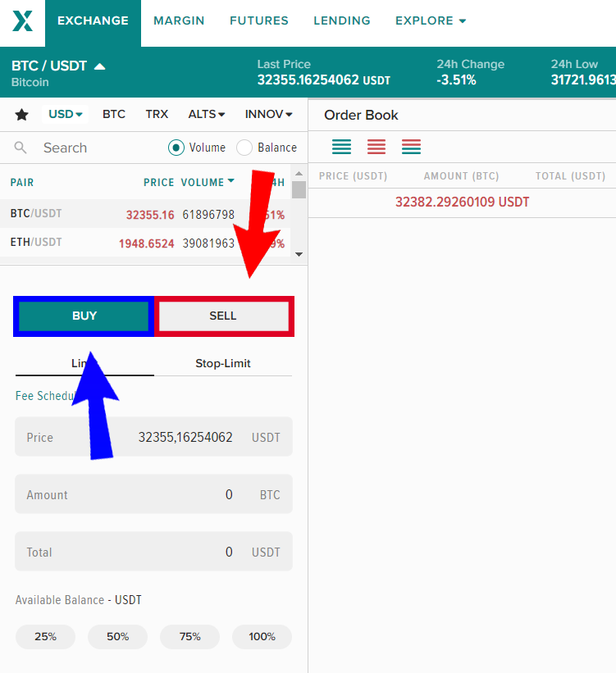Click the search magnifier icon
The width and height of the screenshot is (616, 673).
[21, 148]
